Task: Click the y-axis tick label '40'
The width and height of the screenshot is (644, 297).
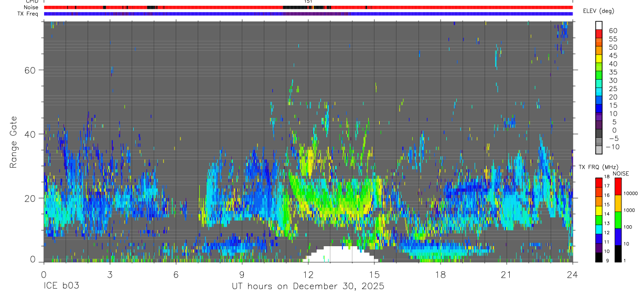Action: (x=30, y=134)
